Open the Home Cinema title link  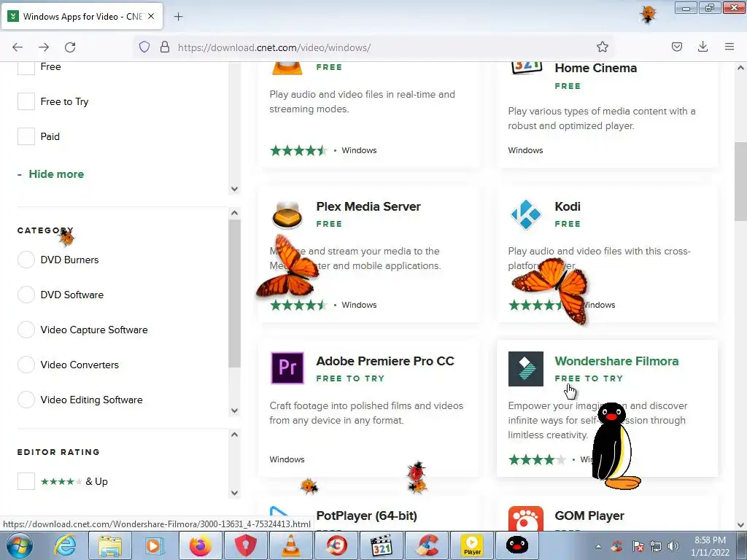point(595,68)
